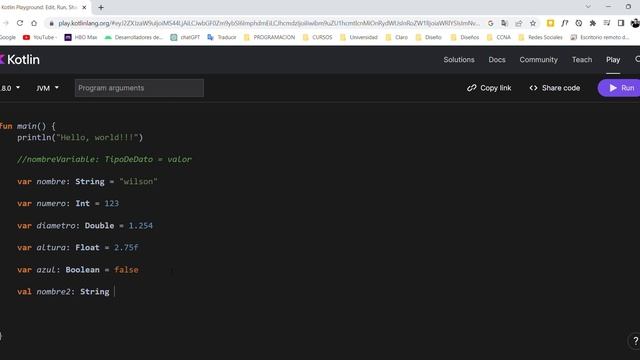Focus the Program arguments field
Image resolution: width=640 pixels, height=360 pixels.
(139, 88)
